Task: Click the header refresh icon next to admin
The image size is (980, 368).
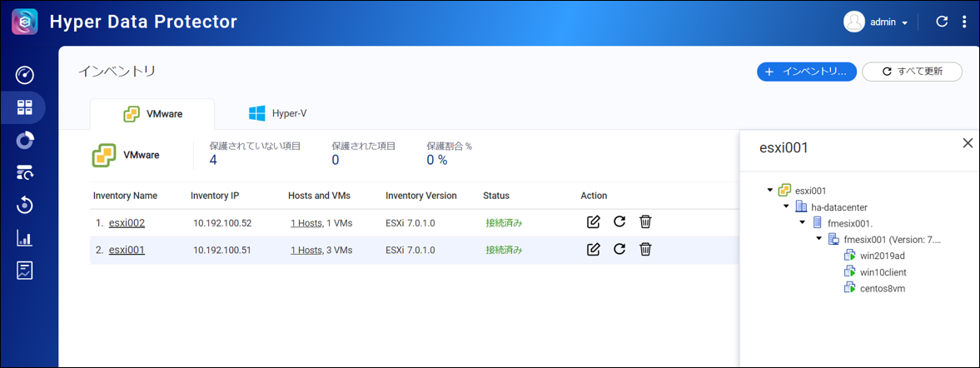Action: [942, 22]
